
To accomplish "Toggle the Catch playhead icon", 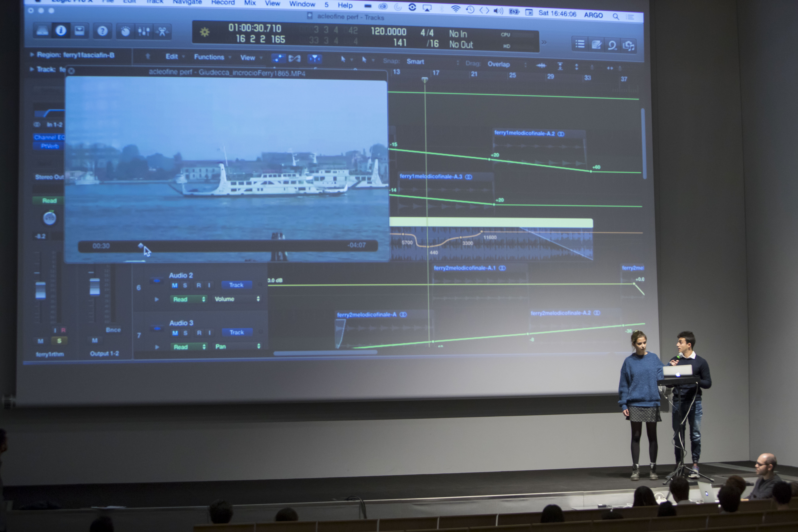I will click(315, 59).
